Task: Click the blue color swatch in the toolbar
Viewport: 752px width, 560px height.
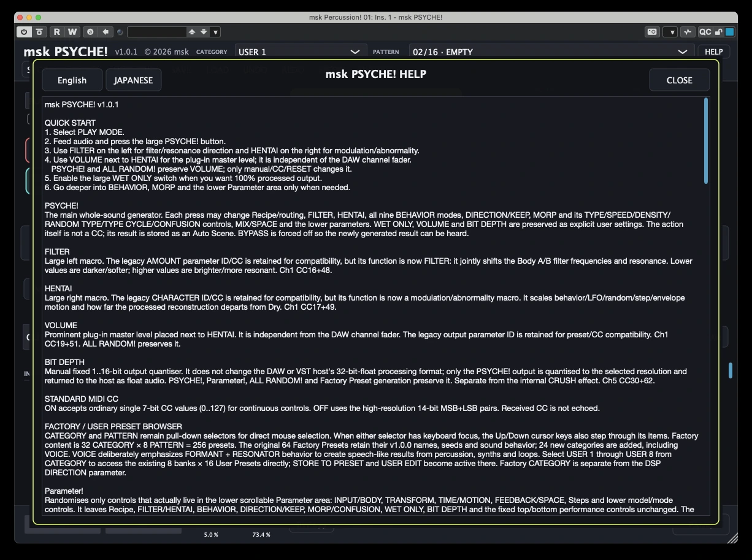Action: pos(729,32)
